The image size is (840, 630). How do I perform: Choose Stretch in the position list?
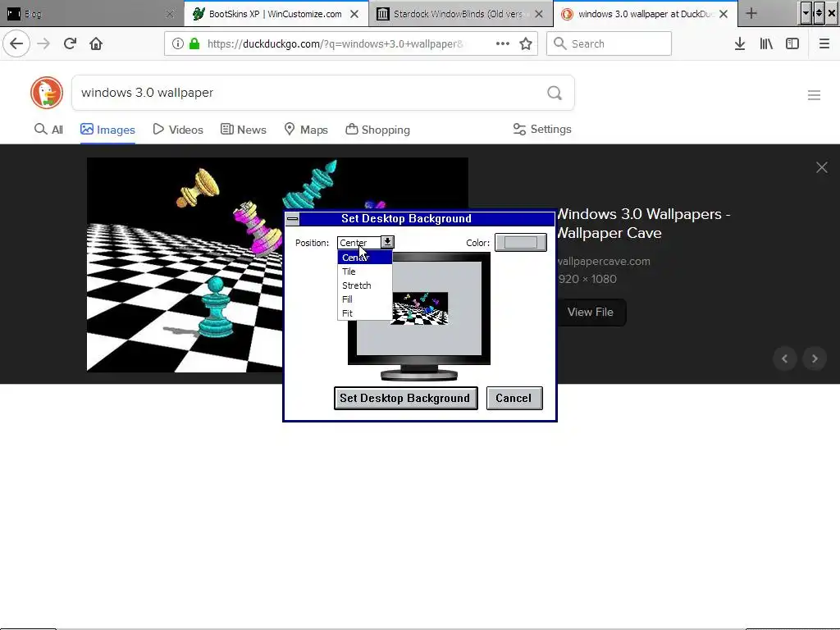(x=365, y=285)
